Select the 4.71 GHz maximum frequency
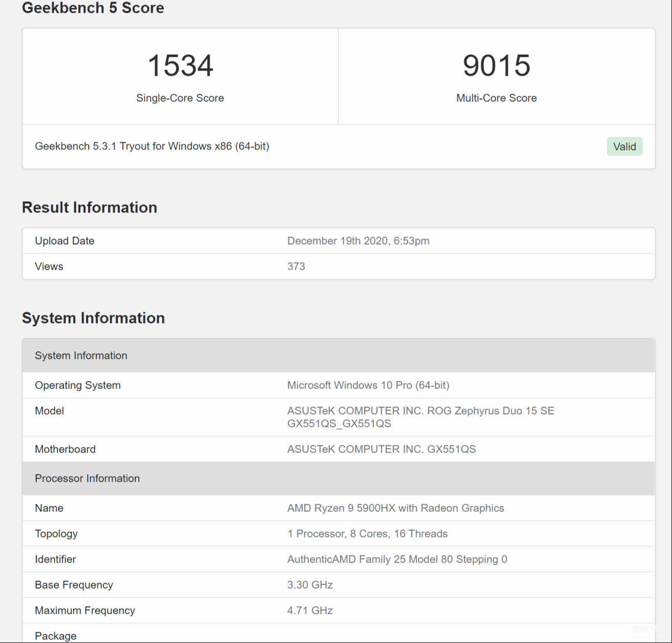Viewport: 672px width, 643px height. click(x=310, y=610)
